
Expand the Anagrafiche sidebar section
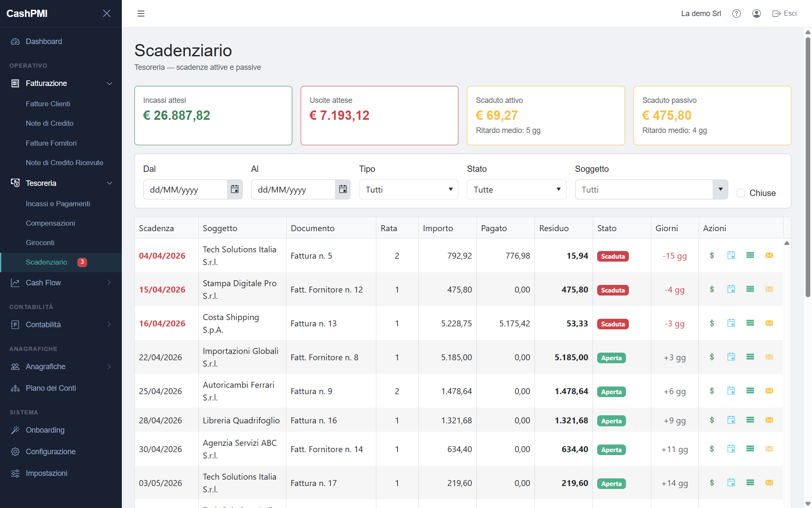(x=61, y=367)
